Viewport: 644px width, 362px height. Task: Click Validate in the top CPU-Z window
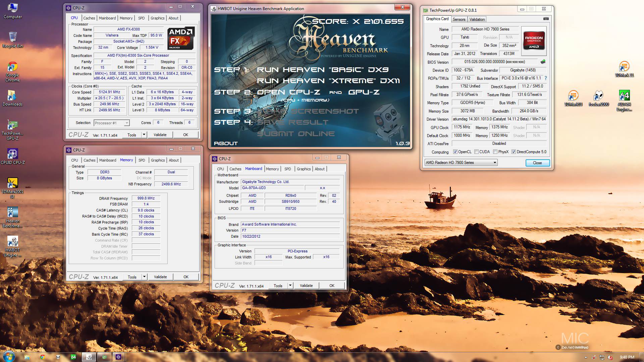[160, 135]
